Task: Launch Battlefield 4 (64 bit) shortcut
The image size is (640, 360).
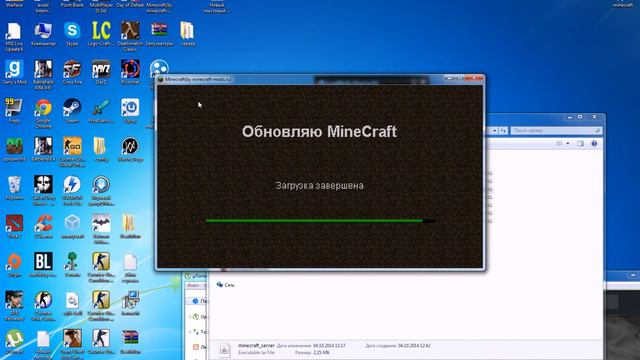Action: (x=43, y=69)
